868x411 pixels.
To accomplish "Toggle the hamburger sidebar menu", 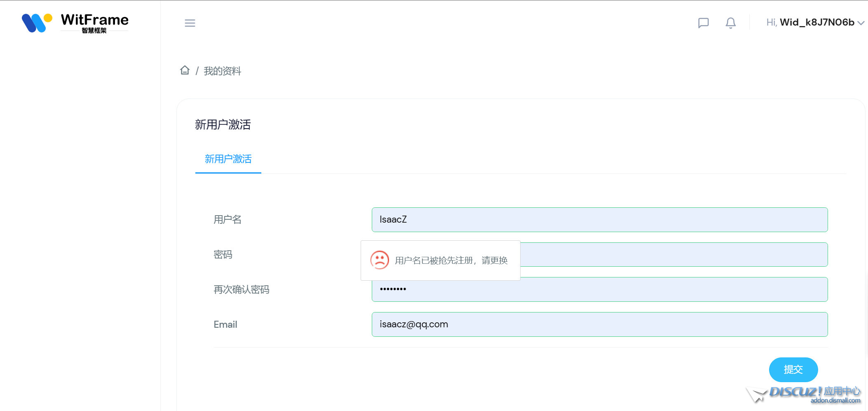I will tap(190, 23).
